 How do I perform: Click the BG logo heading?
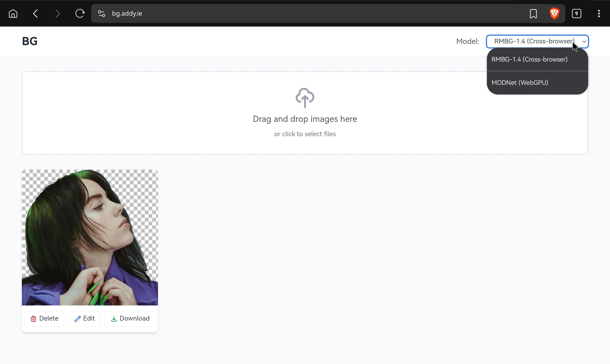click(30, 41)
